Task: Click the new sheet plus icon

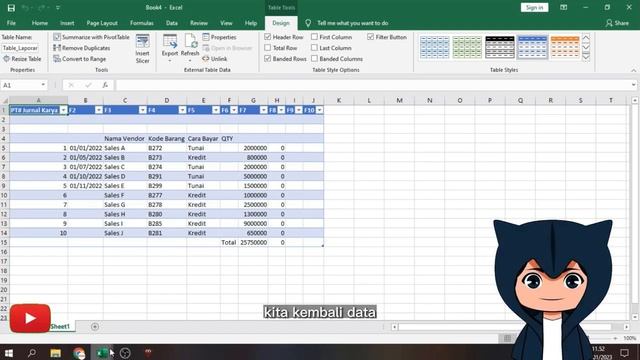Action: tap(95, 327)
